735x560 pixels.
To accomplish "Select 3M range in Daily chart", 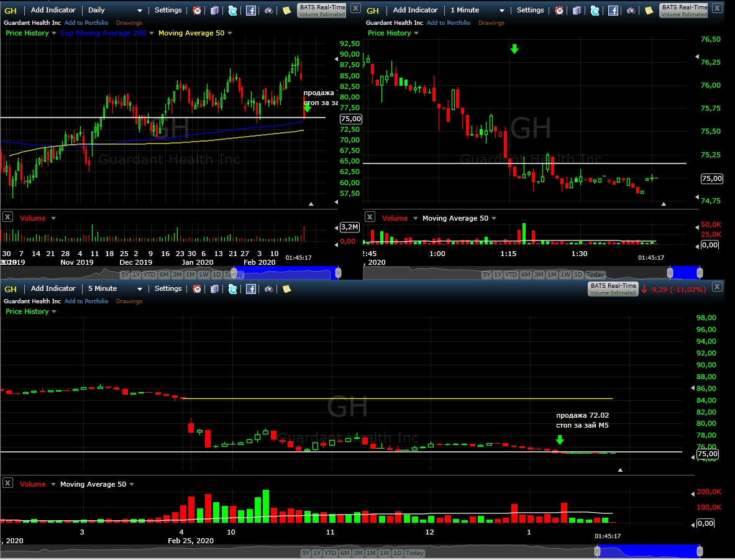I will (176, 274).
